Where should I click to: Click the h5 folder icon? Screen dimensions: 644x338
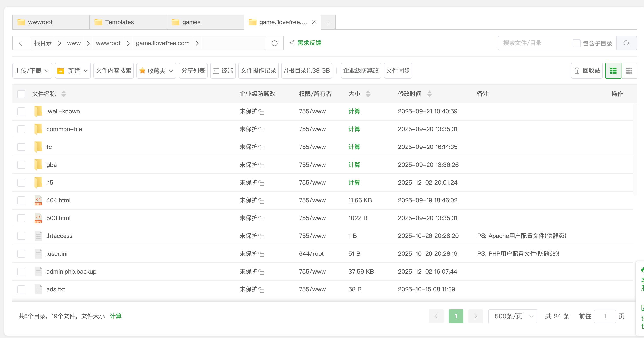[x=38, y=183]
